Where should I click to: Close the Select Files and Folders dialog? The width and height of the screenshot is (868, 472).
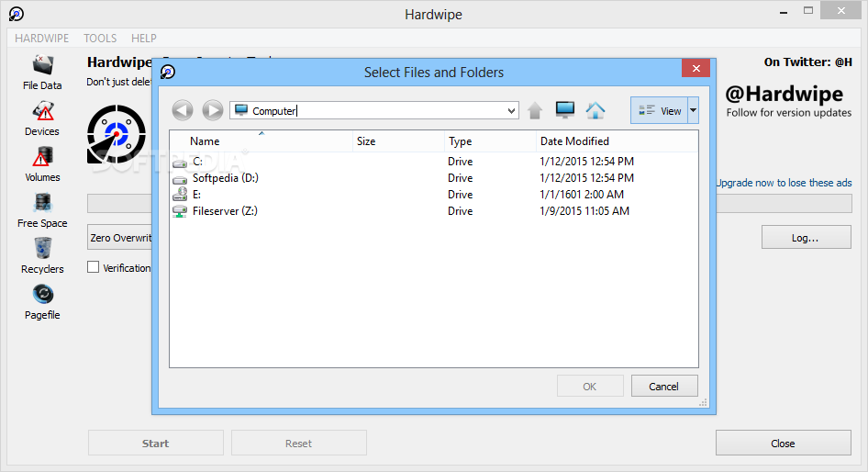coord(696,68)
